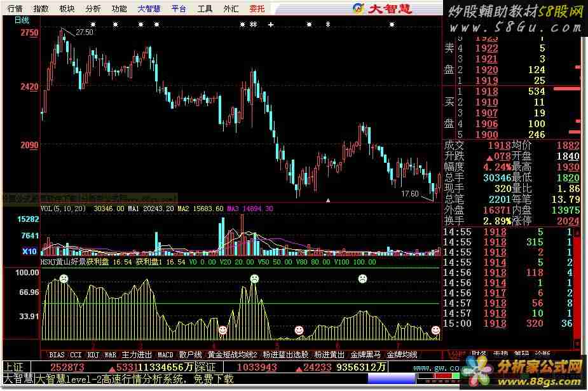Click the level-2 免费下载 scrolling message
Screen dimensions: 588x391
135,379
